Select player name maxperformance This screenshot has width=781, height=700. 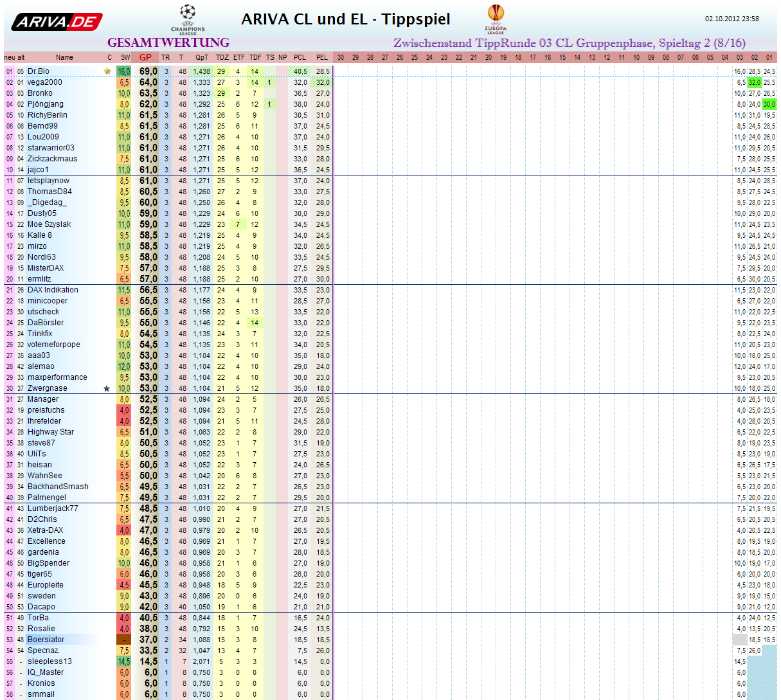tap(57, 377)
